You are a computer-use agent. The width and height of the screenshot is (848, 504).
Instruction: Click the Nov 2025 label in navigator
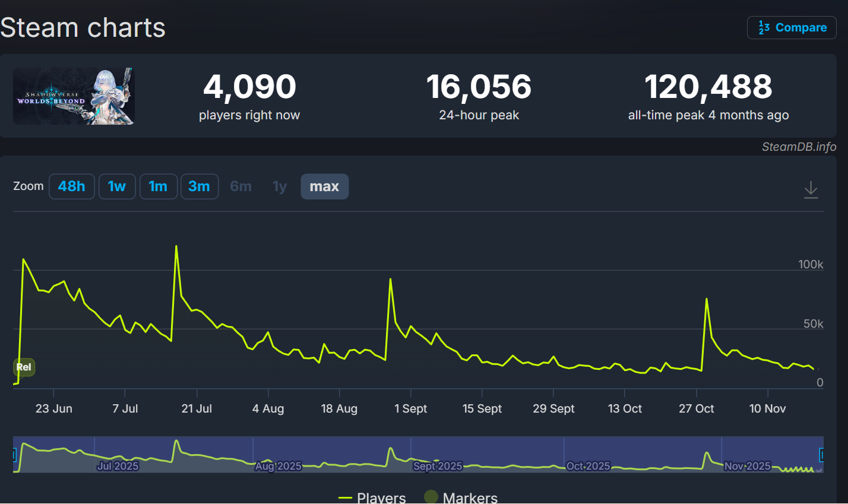click(747, 466)
